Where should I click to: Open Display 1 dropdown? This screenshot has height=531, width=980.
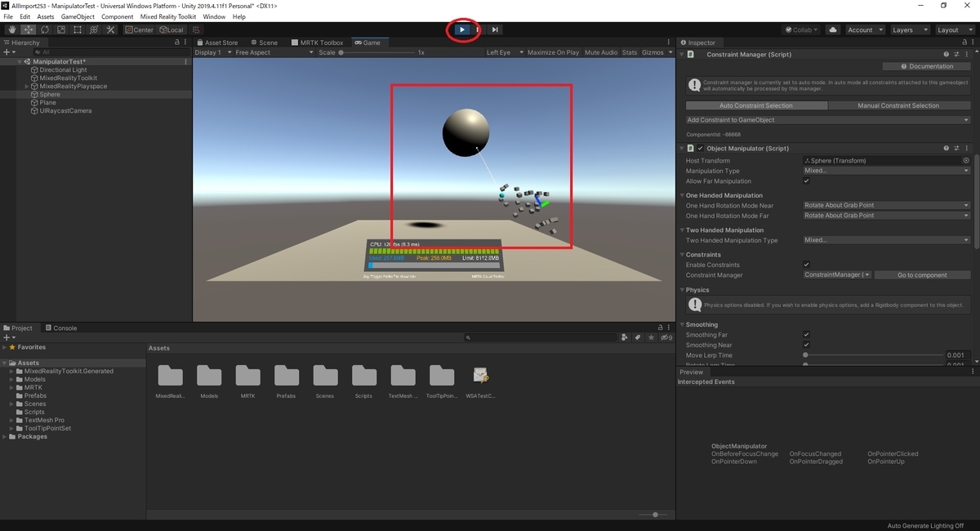[x=212, y=52]
